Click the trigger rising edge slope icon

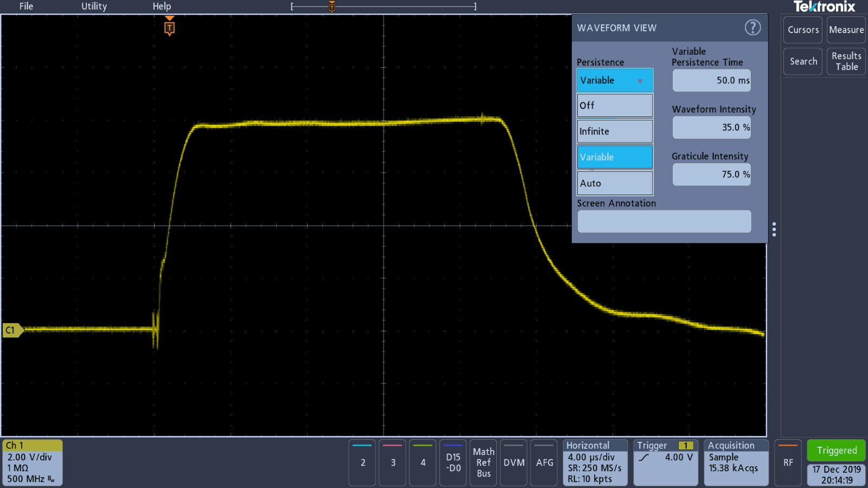[x=644, y=458]
